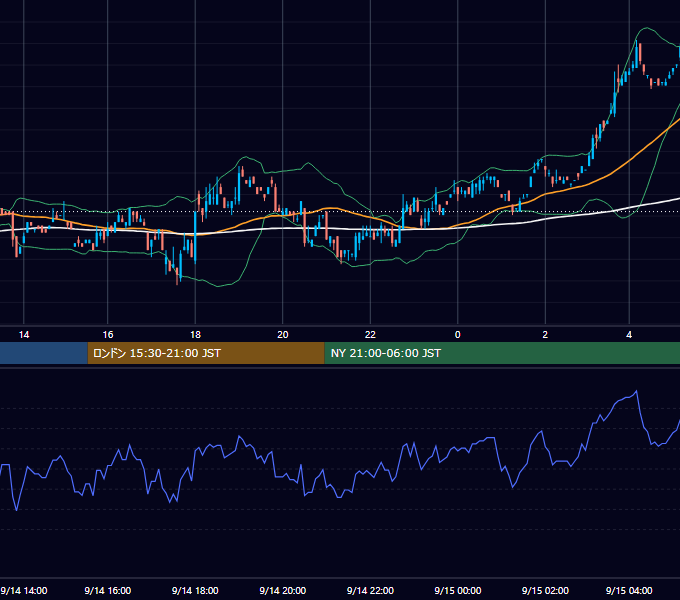Click the peak of the blue oscillator line
The width and height of the screenshot is (680, 600).
pyautogui.click(x=636, y=391)
